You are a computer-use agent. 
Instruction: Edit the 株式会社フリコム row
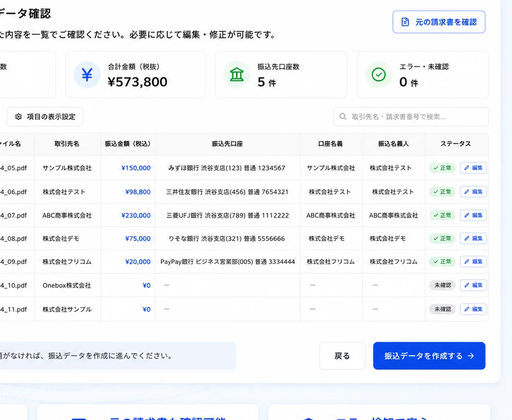pyautogui.click(x=474, y=261)
